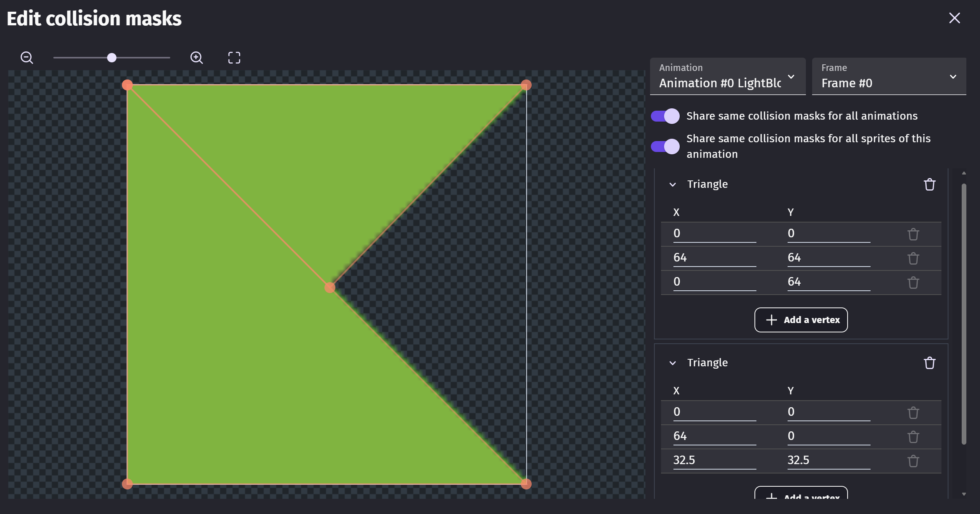Edit X field of first triangle's first vertex
The width and height of the screenshot is (980, 514).
pos(715,233)
